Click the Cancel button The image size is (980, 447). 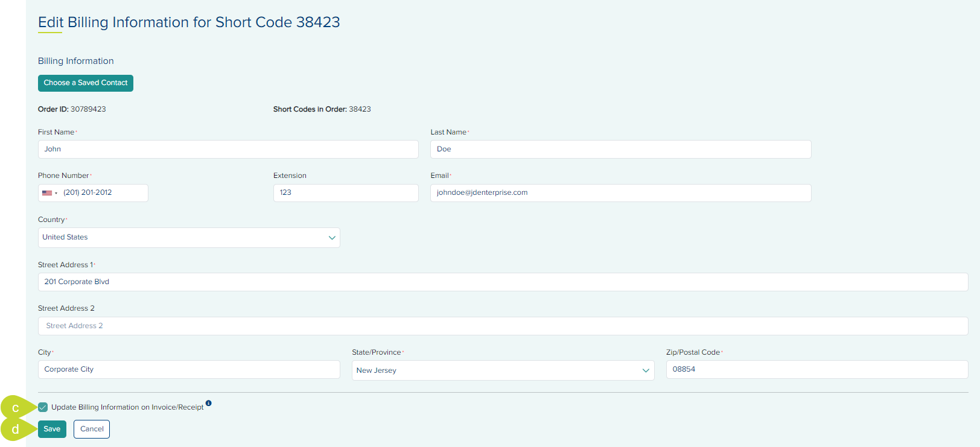[92, 429]
